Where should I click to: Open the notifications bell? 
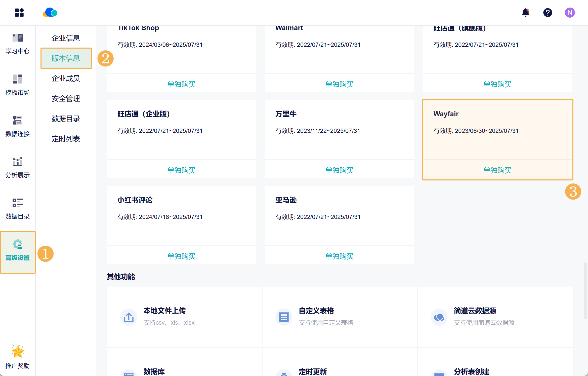525,13
